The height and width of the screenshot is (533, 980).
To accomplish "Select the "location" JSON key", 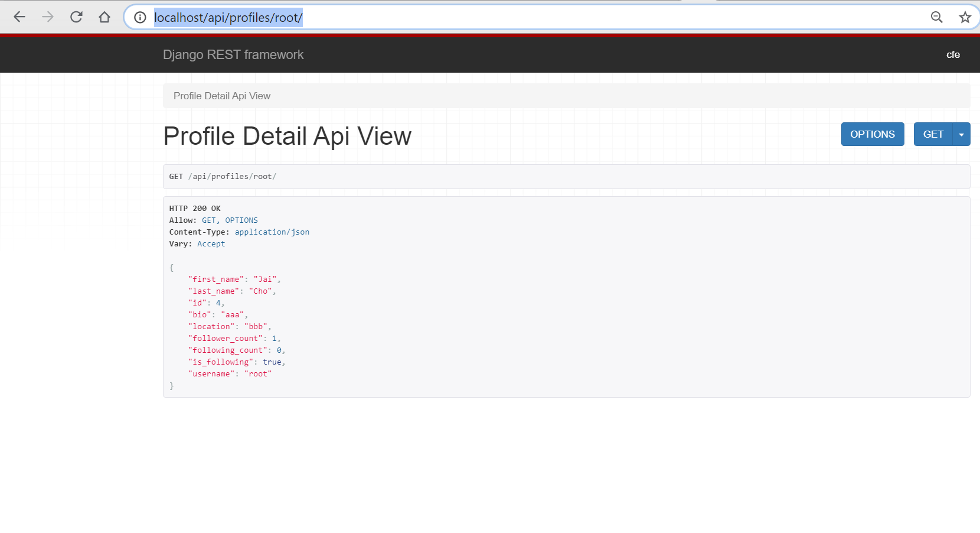I will pyautogui.click(x=211, y=327).
